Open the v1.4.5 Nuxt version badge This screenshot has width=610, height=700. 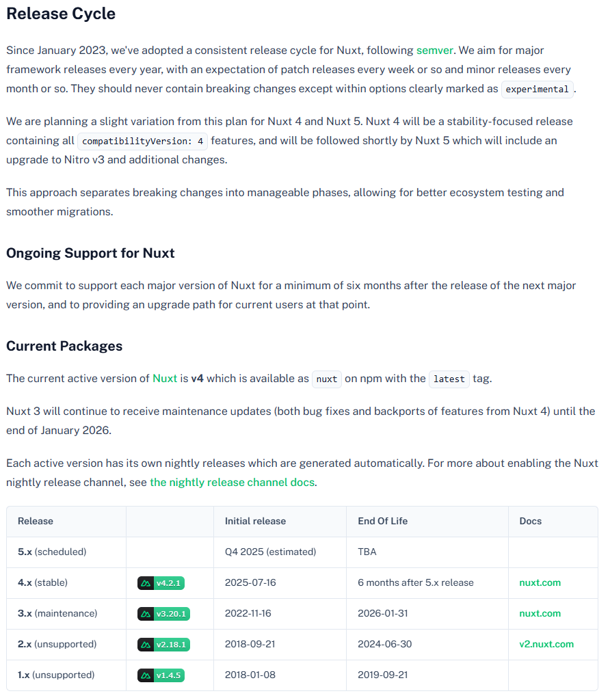tap(161, 675)
